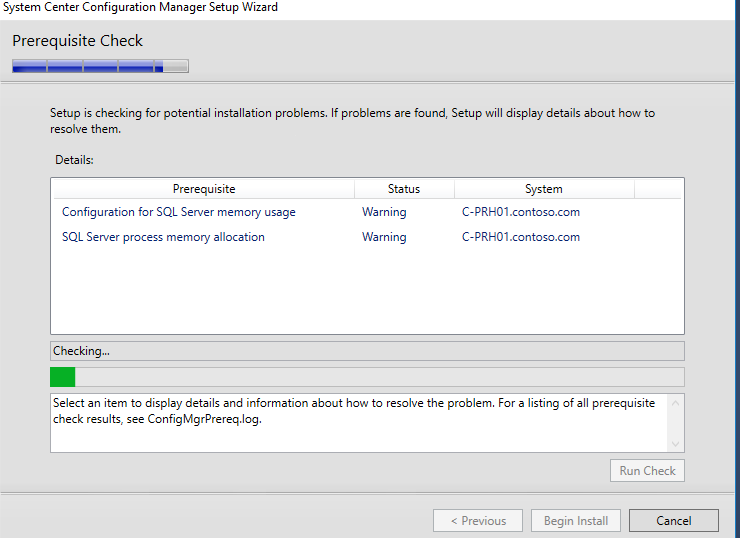Click Warning status of process memory allocation row
This screenshot has height=538, width=740.
point(384,237)
